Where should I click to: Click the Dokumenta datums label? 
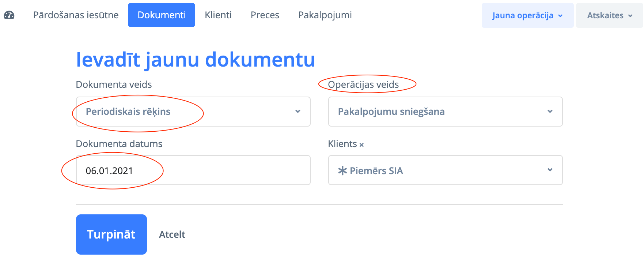click(119, 144)
